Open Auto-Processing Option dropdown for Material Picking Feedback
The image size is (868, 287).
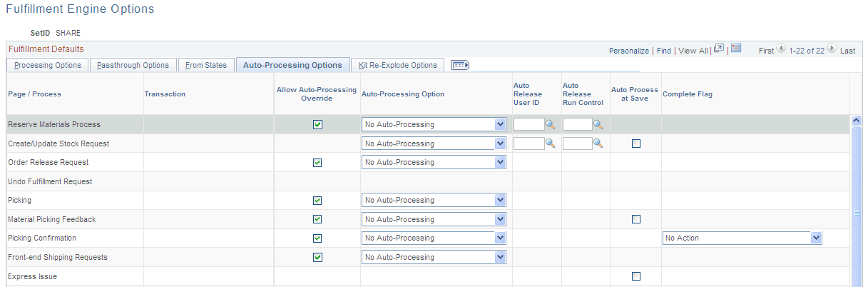pyautogui.click(x=434, y=219)
